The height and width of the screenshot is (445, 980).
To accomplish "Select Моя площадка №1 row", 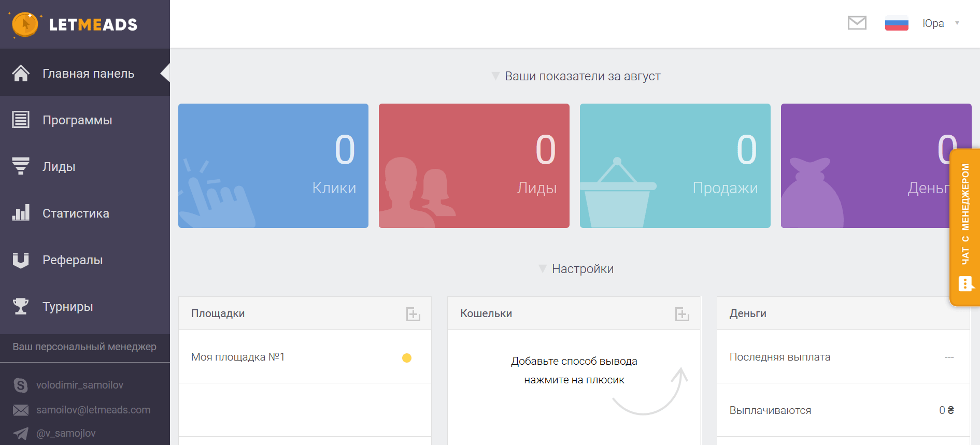I will [x=238, y=357].
